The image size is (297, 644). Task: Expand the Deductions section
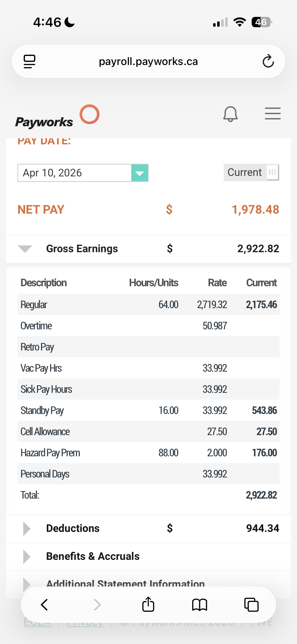click(27, 528)
